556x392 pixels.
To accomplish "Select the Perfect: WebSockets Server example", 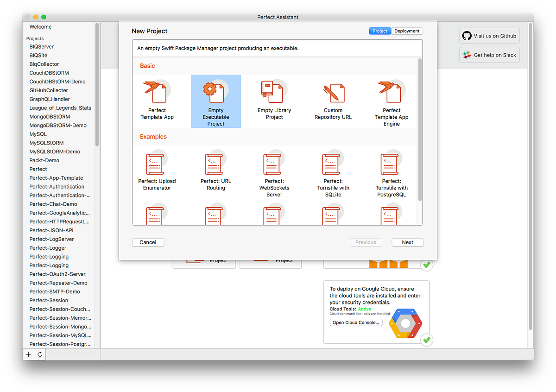I will (274, 171).
